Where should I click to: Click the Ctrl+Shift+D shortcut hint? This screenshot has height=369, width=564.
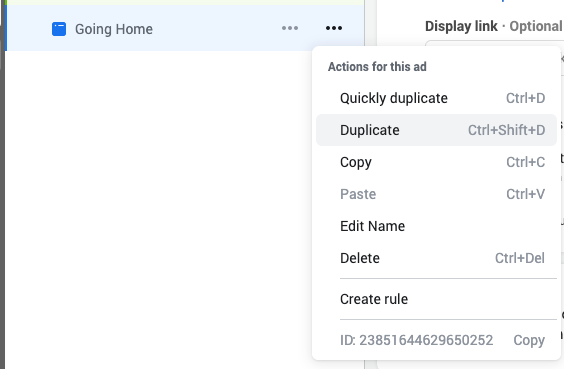(506, 130)
